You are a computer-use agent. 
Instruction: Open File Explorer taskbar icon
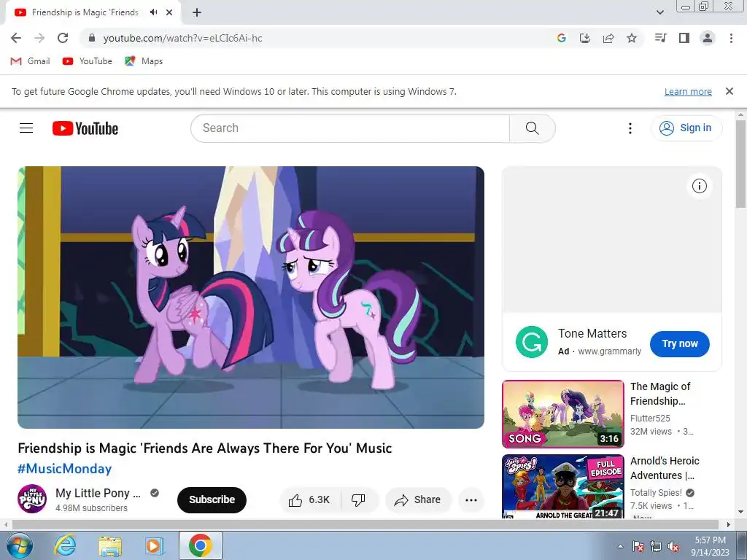[110, 545]
